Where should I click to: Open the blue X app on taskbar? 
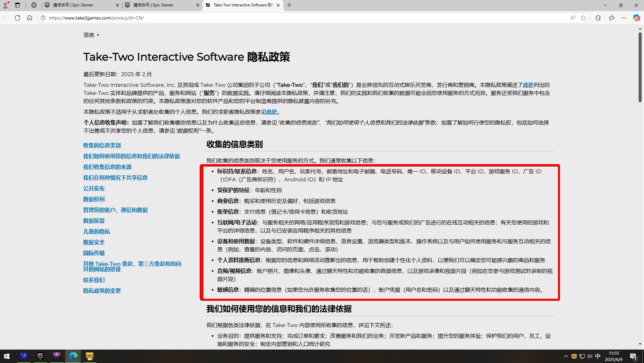[x=24, y=356]
